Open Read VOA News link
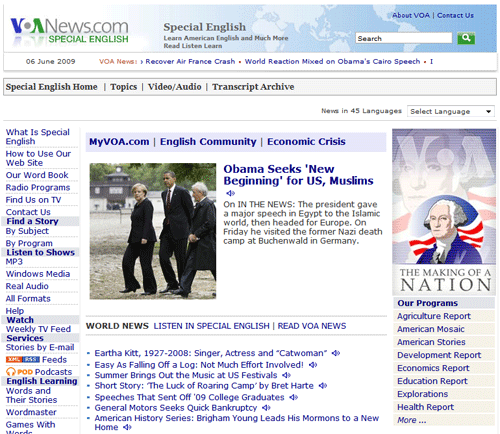The image size is (500, 434). click(312, 326)
